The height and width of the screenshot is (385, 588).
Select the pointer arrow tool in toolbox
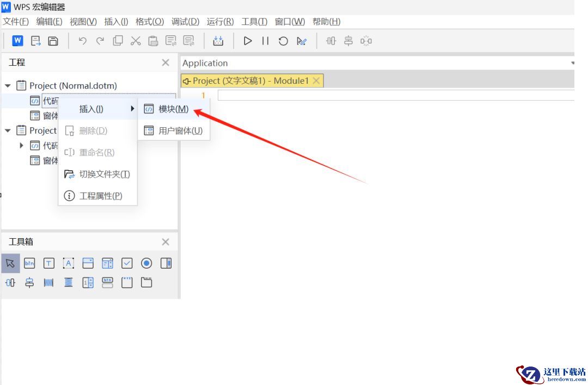click(10, 263)
